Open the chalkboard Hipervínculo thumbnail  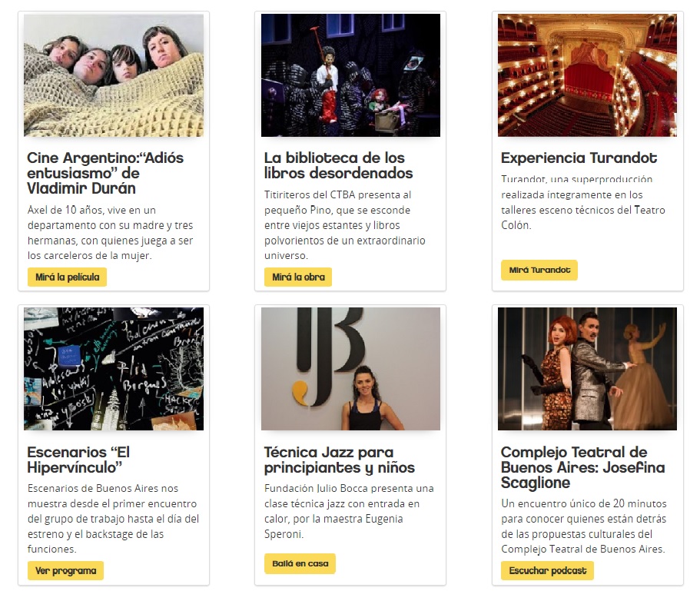(114, 369)
